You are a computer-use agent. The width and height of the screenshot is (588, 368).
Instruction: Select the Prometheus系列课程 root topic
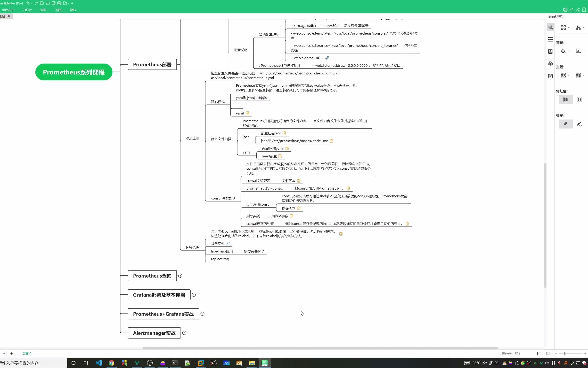coord(74,72)
